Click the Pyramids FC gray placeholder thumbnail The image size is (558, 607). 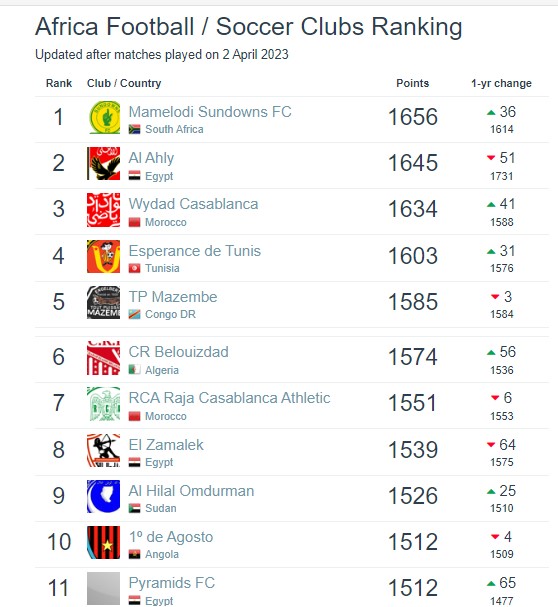click(104, 588)
